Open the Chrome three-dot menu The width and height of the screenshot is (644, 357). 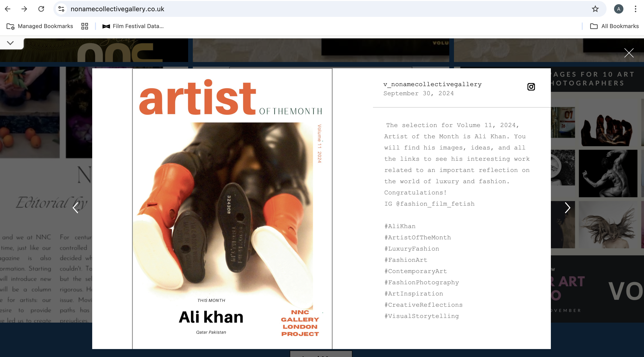pos(635,9)
